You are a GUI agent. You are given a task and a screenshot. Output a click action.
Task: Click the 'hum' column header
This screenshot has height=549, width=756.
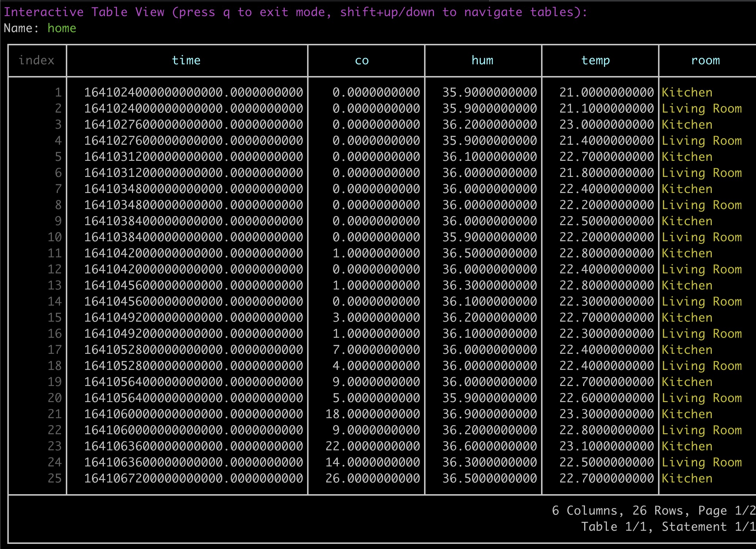tap(483, 60)
